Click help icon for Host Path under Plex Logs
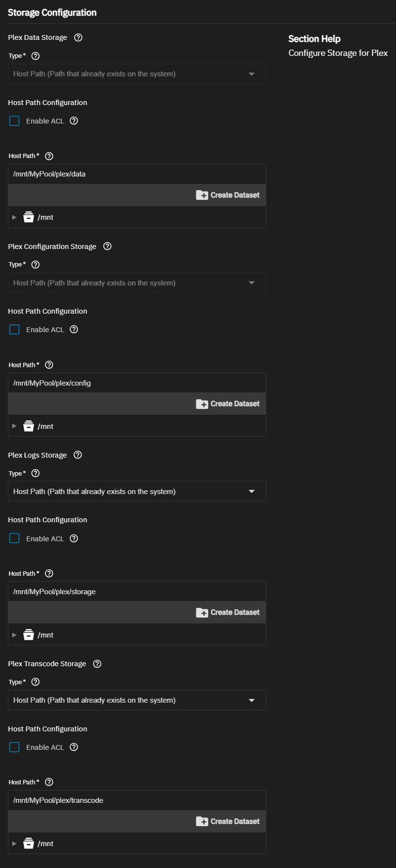The height and width of the screenshot is (868, 396). [x=49, y=573]
